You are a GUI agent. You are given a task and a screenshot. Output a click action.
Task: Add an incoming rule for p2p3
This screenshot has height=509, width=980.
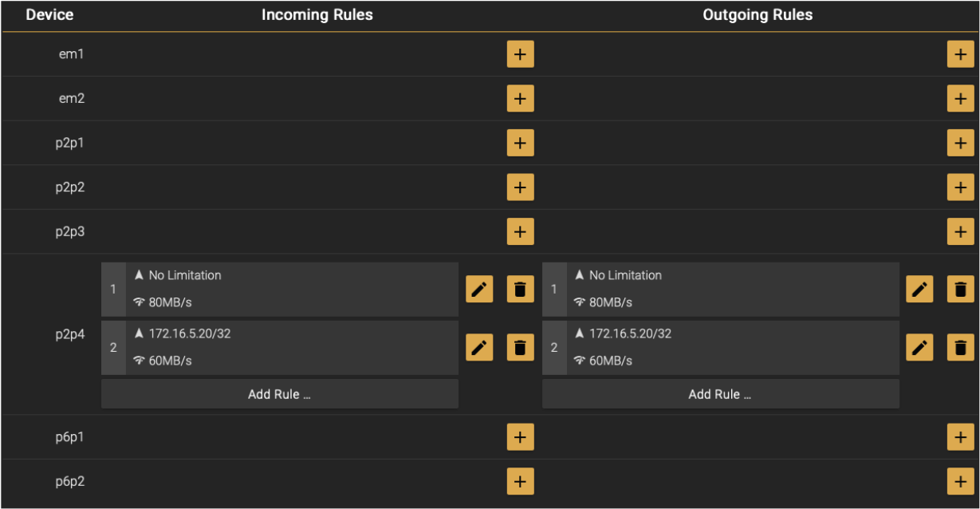point(520,231)
